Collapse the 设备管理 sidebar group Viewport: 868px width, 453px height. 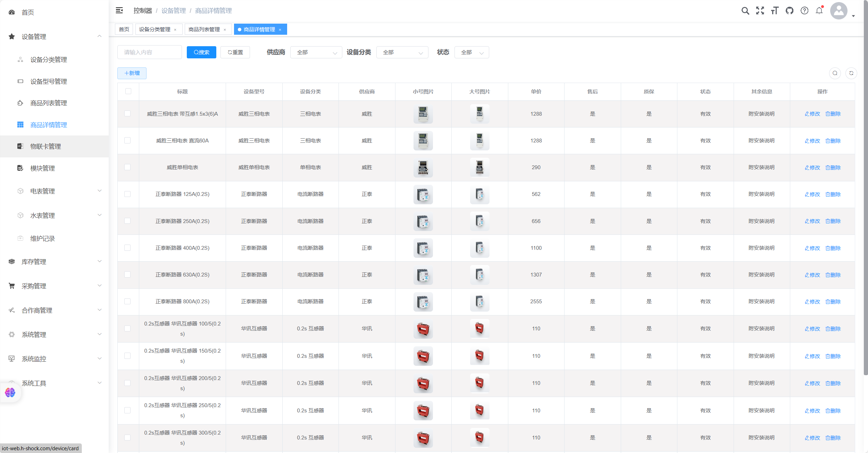(x=55, y=37)
